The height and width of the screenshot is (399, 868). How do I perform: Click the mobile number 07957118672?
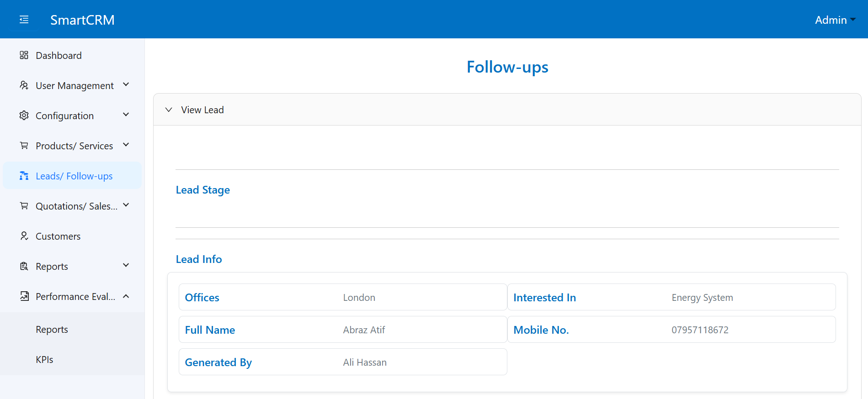point(700,330)
